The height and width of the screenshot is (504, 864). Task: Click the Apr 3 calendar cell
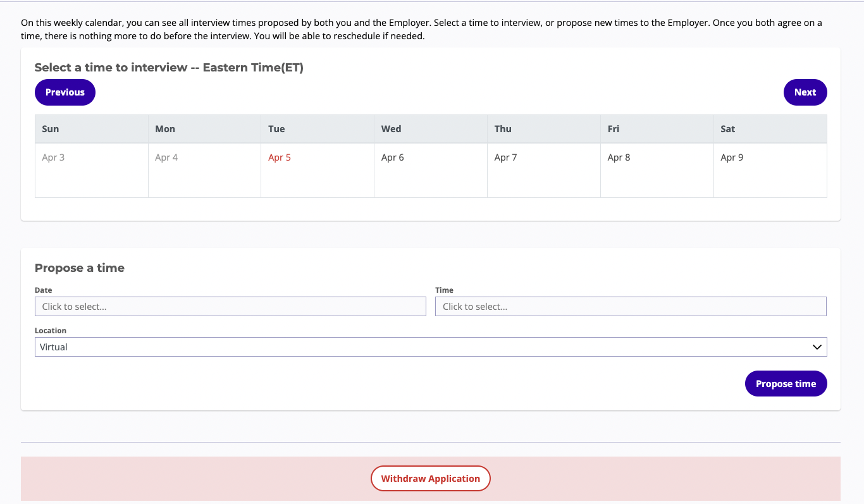click(x=91, y=170)
